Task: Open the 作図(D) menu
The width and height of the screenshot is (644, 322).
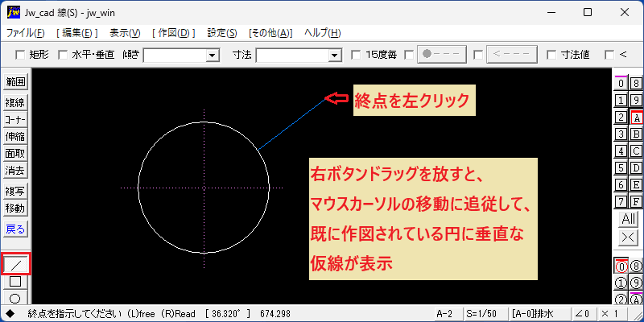Action: [173, 33]
